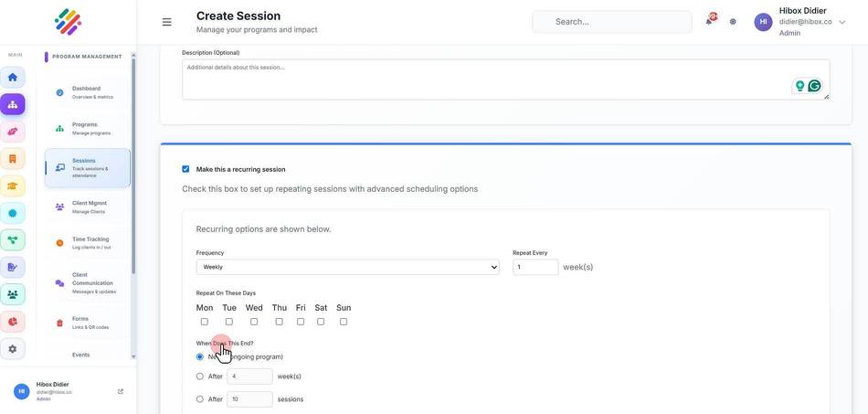
Task: Click the graduation cap icon in rail
Action: tap(13, 186)
